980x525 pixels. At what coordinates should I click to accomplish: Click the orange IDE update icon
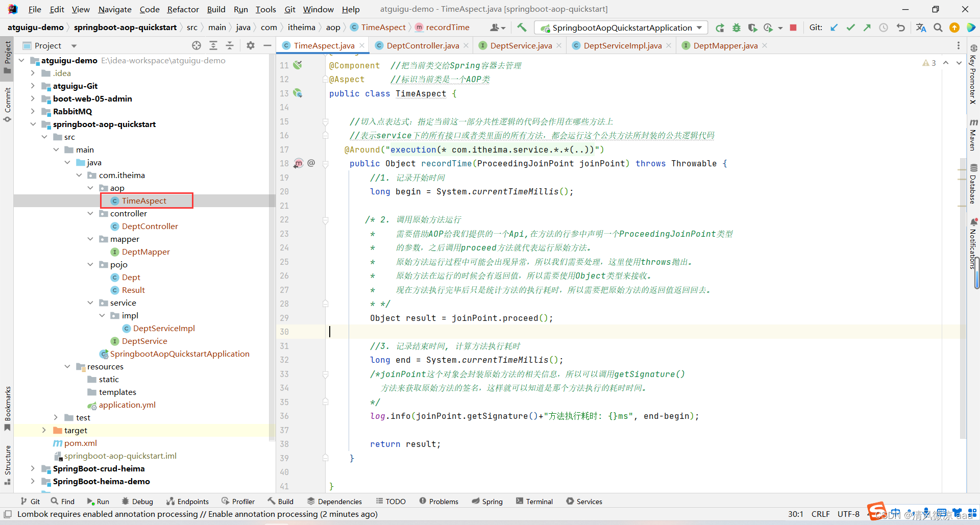pyautogui.click(x=954, y=28)
